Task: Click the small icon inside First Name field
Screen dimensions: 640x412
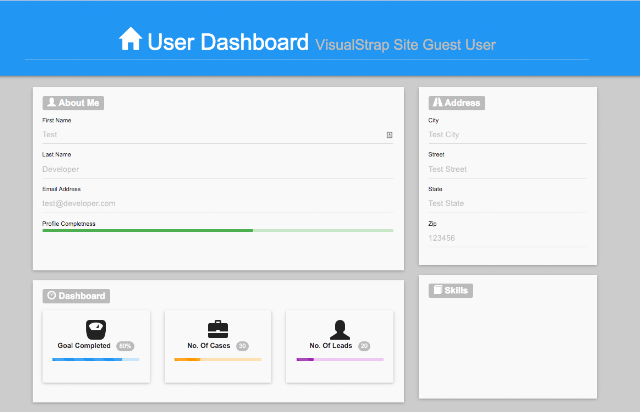Action: 389,135
